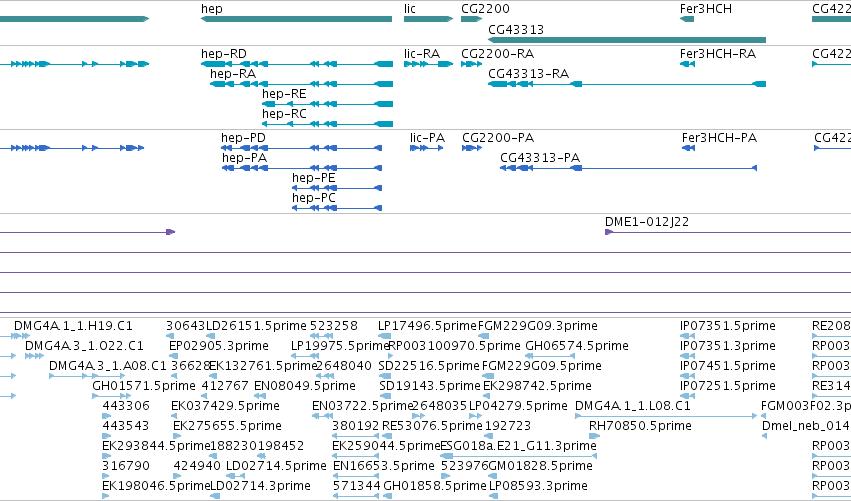Viewport: 851px width, 501px height.
Task: Click the DMG4A.1_1.H19.C1 label
Action: pyautogui.click(x=73, y=326)
